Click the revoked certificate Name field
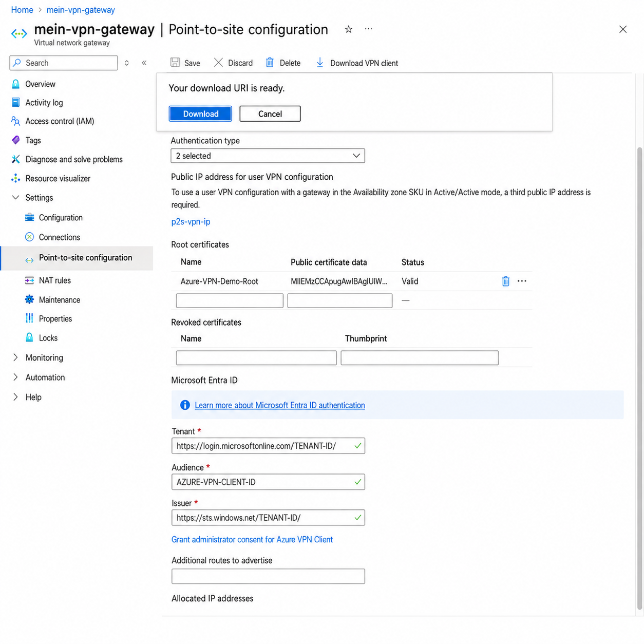Screen dimensions: 644x644 pos(256,357)
